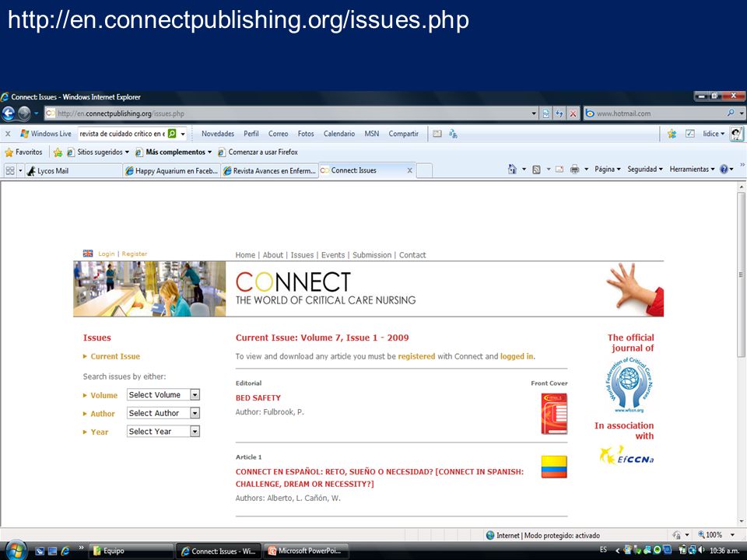Click the 'logged in' link

tap(517, 356)
